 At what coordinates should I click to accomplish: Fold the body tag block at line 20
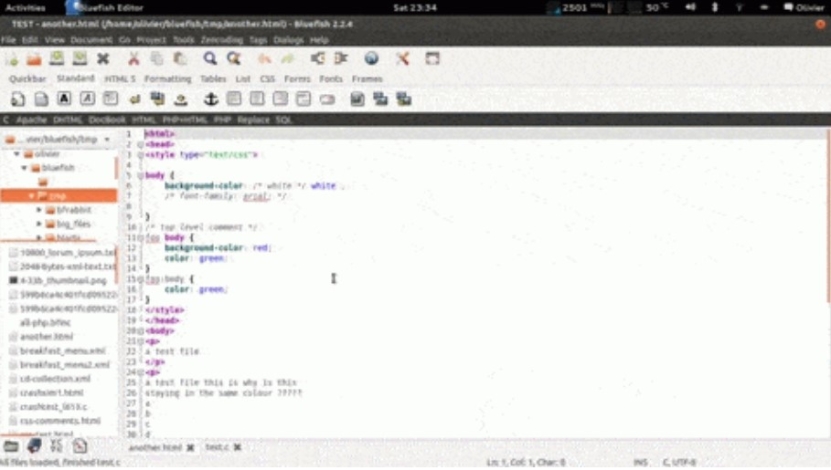point(140,331)
